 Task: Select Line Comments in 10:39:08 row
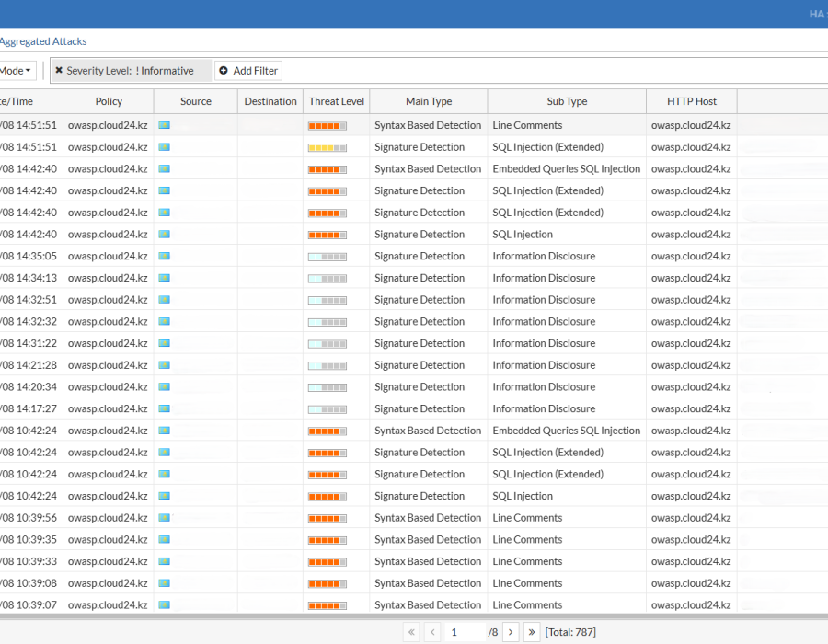click(x=527, y=583)
